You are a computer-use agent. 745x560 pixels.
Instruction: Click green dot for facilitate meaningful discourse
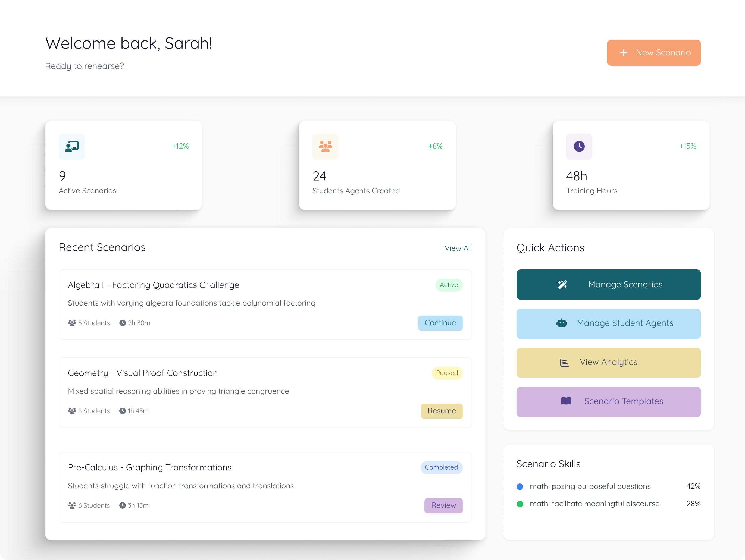(520, 504)
